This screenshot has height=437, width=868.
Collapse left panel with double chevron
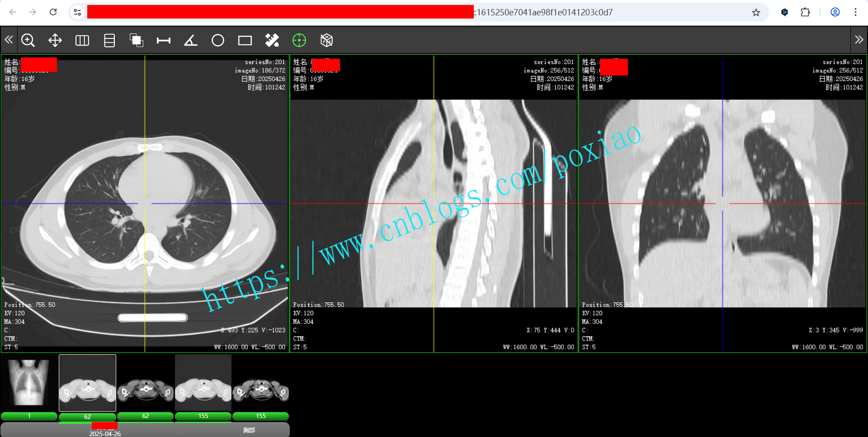tap(9, 40)
